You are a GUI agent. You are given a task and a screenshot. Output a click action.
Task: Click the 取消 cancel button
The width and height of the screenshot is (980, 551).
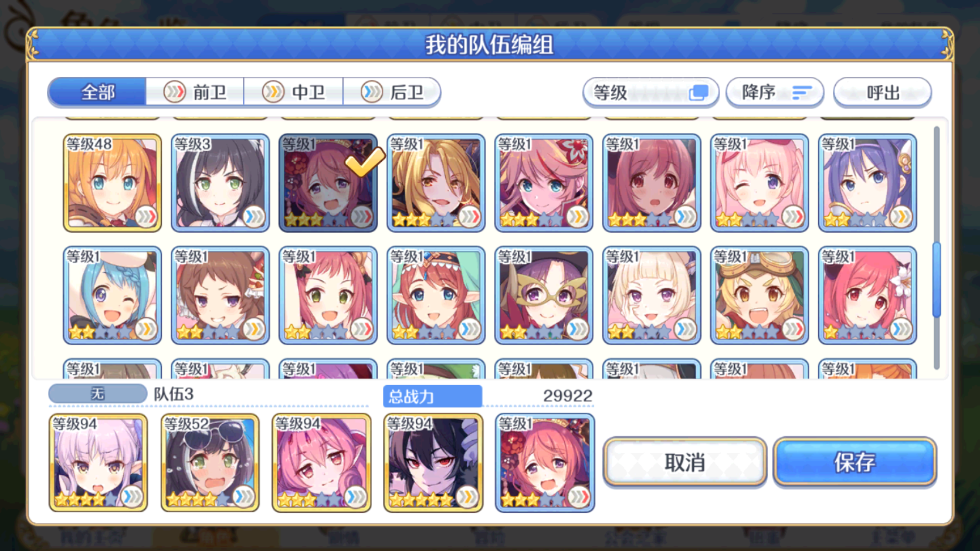click(685, 462)
